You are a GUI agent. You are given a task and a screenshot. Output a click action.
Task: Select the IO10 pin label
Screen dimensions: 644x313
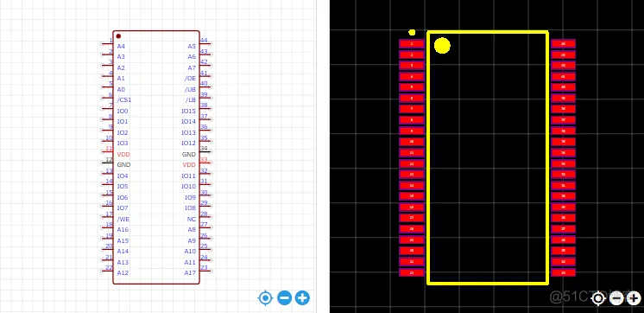coord(188,186)
